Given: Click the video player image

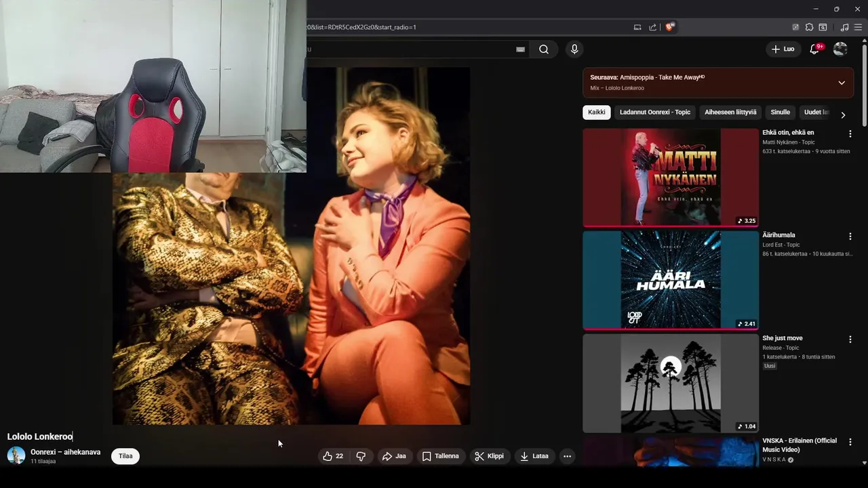Looking at the screenshot, I should tap(292, 246).
